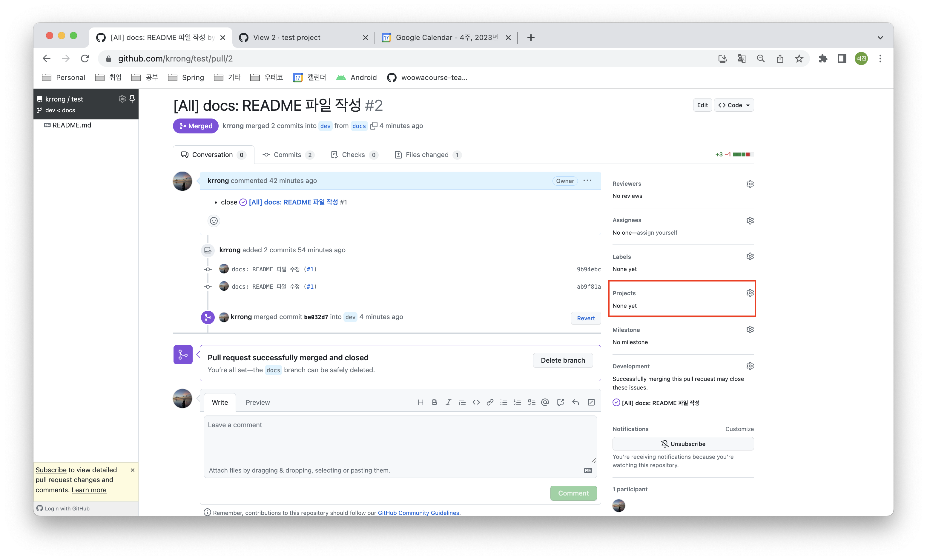
Task: Toggle bold formatting in comment editor
Action: click(x=435, y=402)
